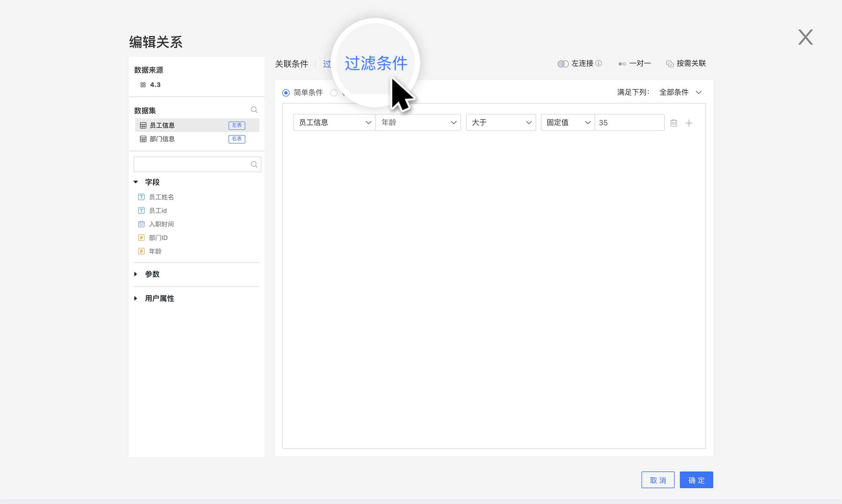Select the 员工信息 dataset row
Screen dimensions: 842x504
(197, 125)
